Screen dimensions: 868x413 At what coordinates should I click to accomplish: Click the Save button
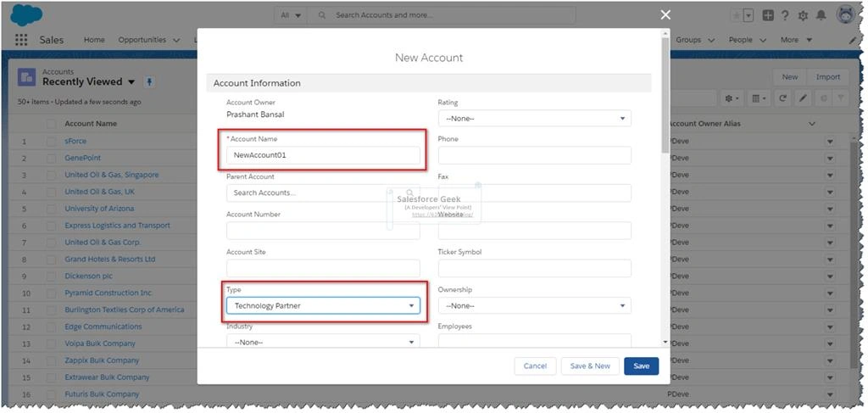click(x=641, y=366)
